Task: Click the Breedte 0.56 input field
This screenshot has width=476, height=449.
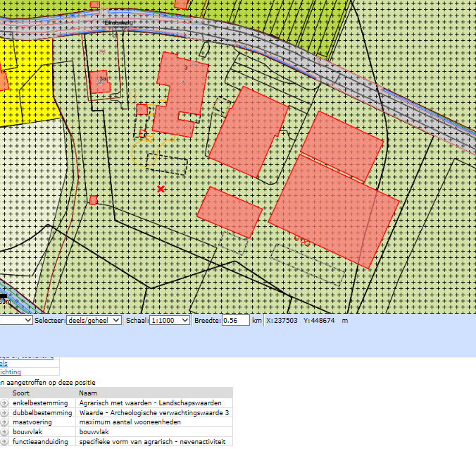Action: click(x=236, y=321)
